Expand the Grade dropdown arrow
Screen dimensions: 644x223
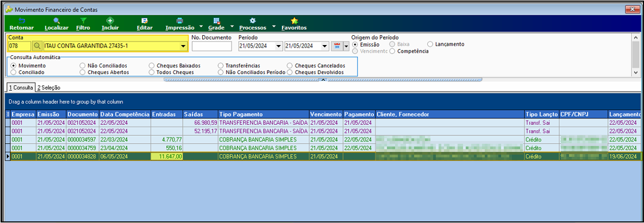pos(232,27)
